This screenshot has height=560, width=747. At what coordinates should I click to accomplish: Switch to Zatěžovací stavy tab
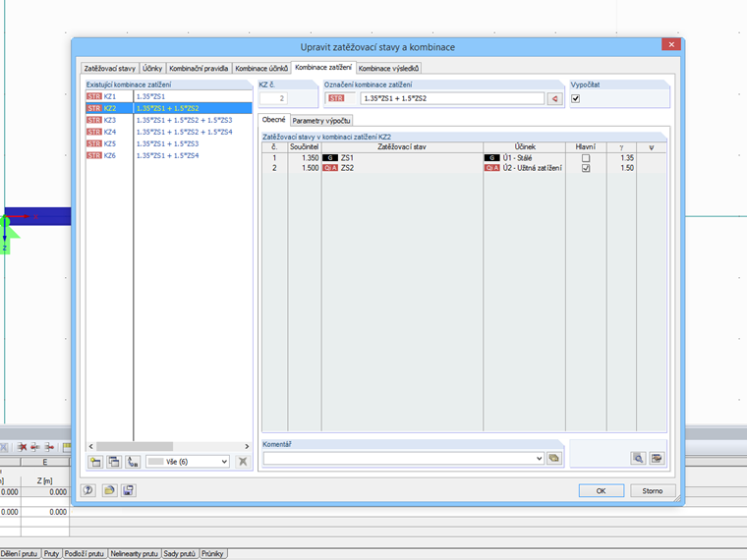[109, 68]
